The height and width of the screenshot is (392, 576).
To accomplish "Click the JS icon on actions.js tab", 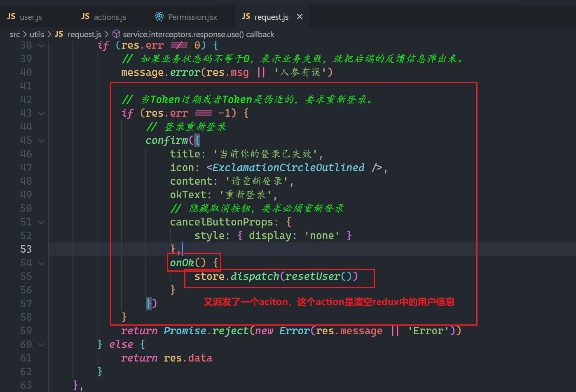I will (85, 16).
